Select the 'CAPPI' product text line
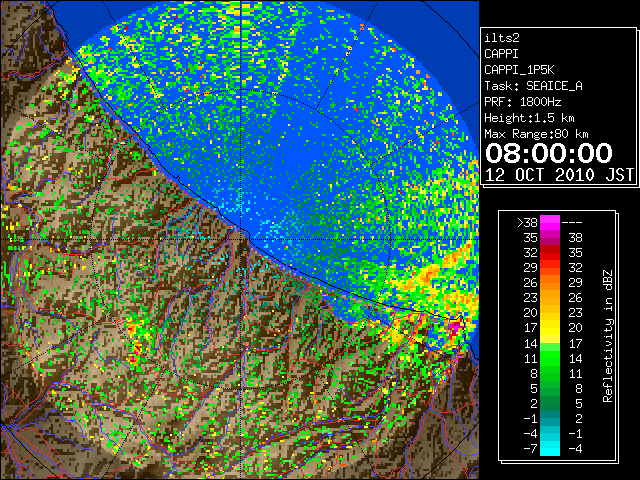The height and width of the screenshot is (480, 640). point(501,54)
